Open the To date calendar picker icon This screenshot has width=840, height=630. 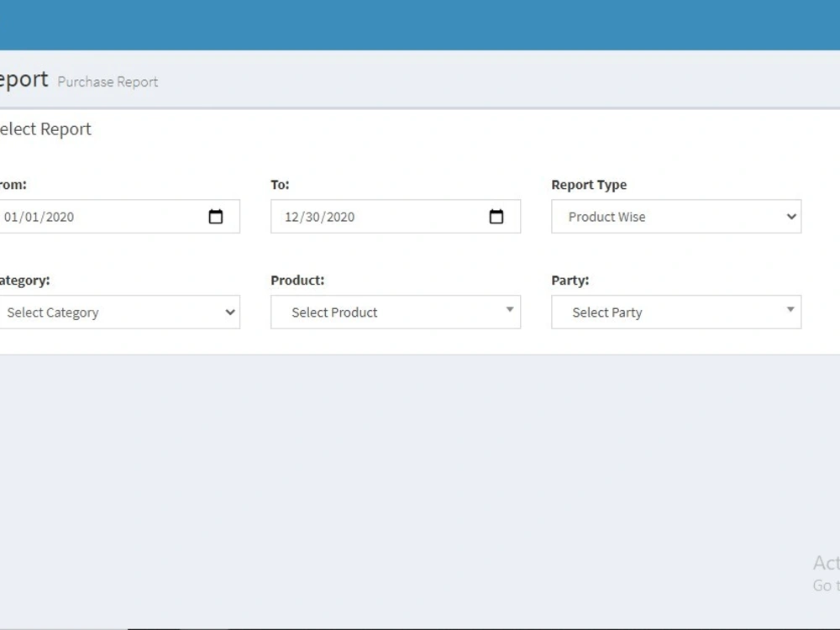(496, 217)
